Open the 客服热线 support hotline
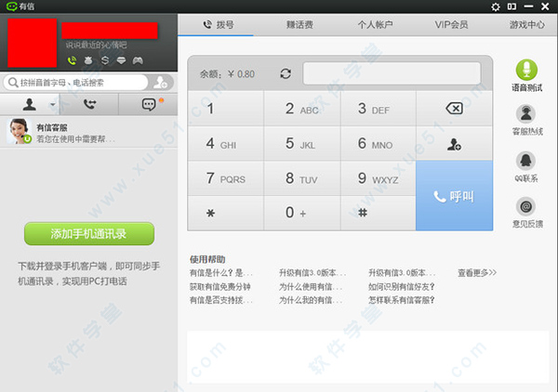The height and width of the screenshot is (392, 558). pos(526,120)
